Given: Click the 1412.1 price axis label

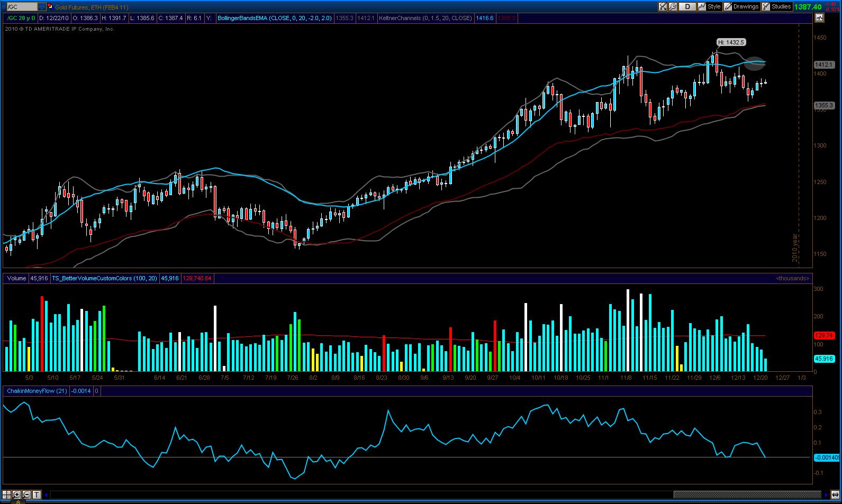Looking at the screenshot, I should 825,65.
